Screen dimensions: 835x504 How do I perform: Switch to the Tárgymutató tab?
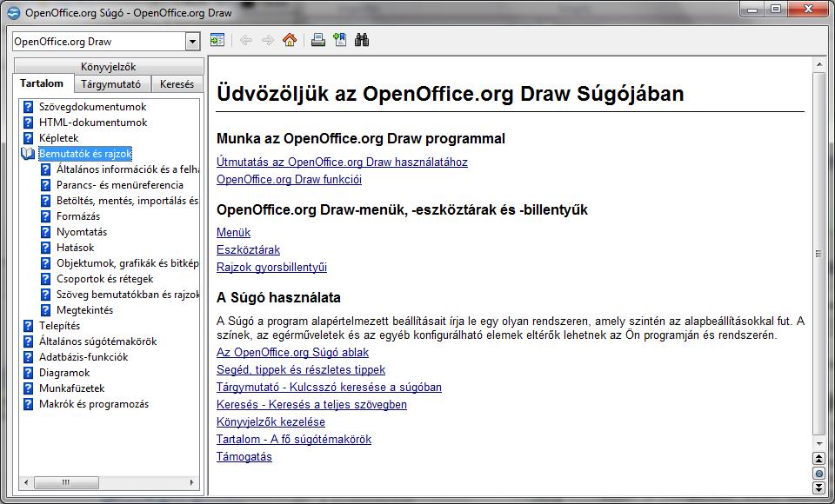110,84
